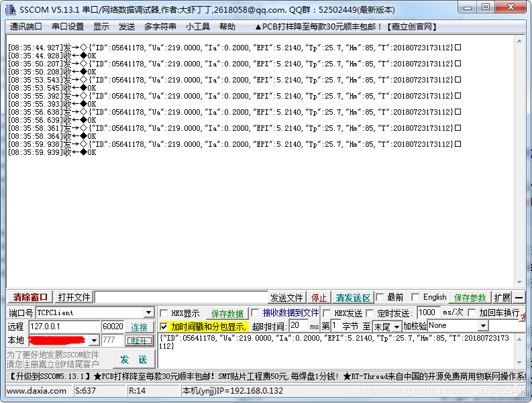
Task: Click the receive window scroll up arrow
Action: (x=519, y=41)
